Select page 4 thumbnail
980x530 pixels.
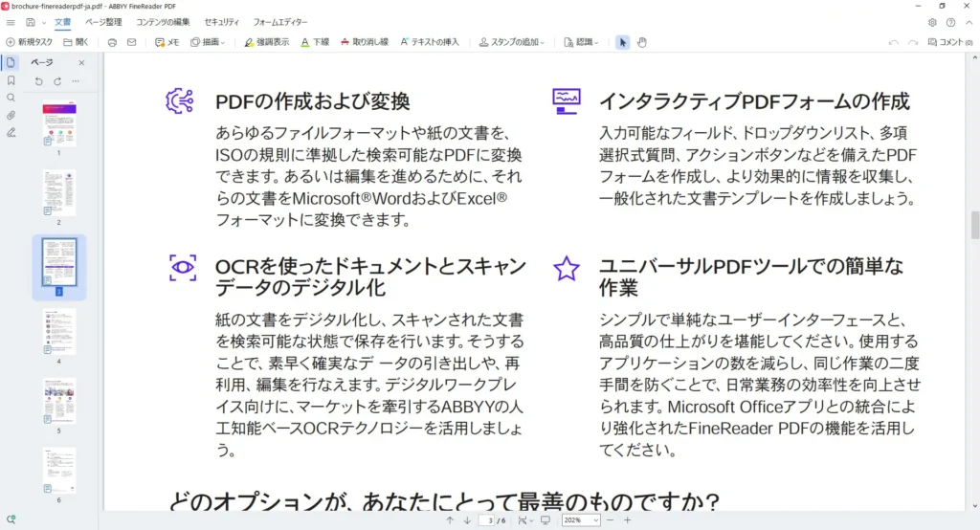[x=59, y=332]
